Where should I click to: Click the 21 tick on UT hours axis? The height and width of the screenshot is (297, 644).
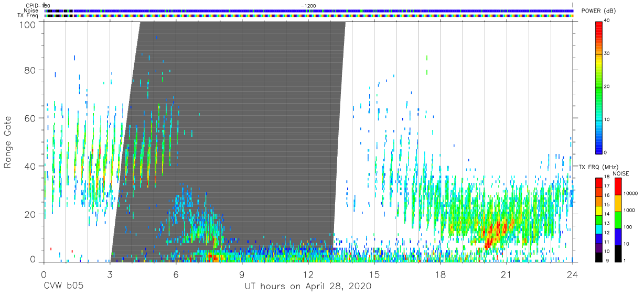point(507,274)
